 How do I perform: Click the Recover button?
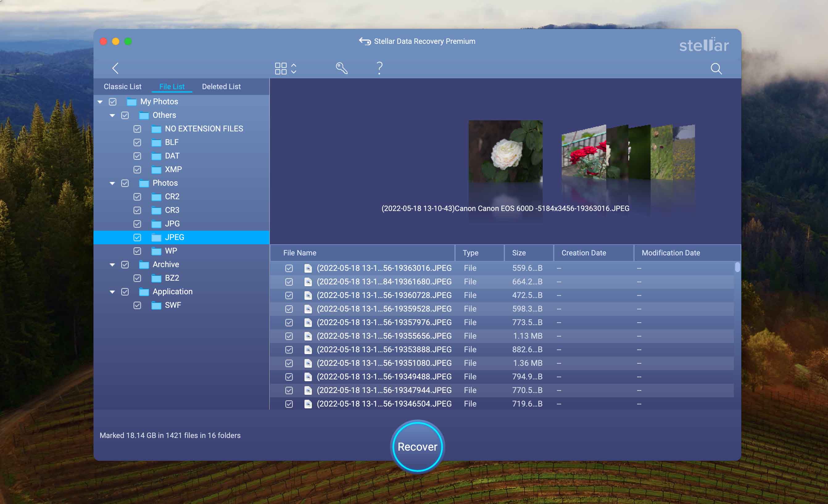(417, 447)
